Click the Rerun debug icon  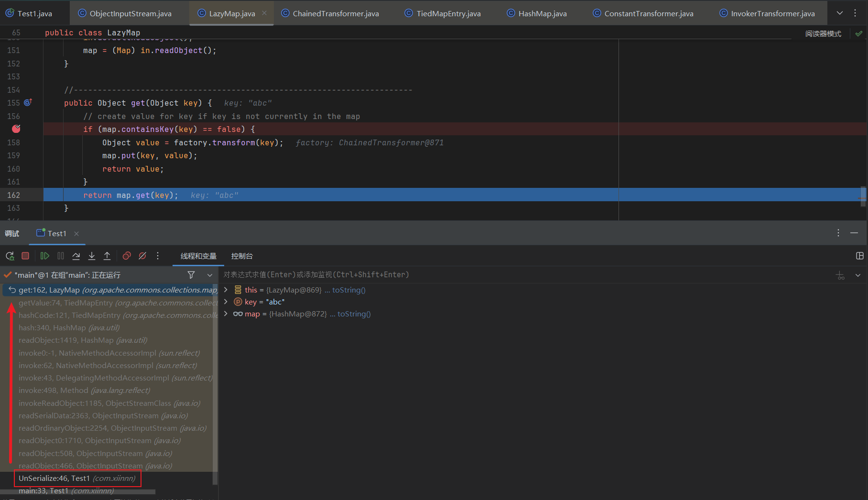point(10,256)
